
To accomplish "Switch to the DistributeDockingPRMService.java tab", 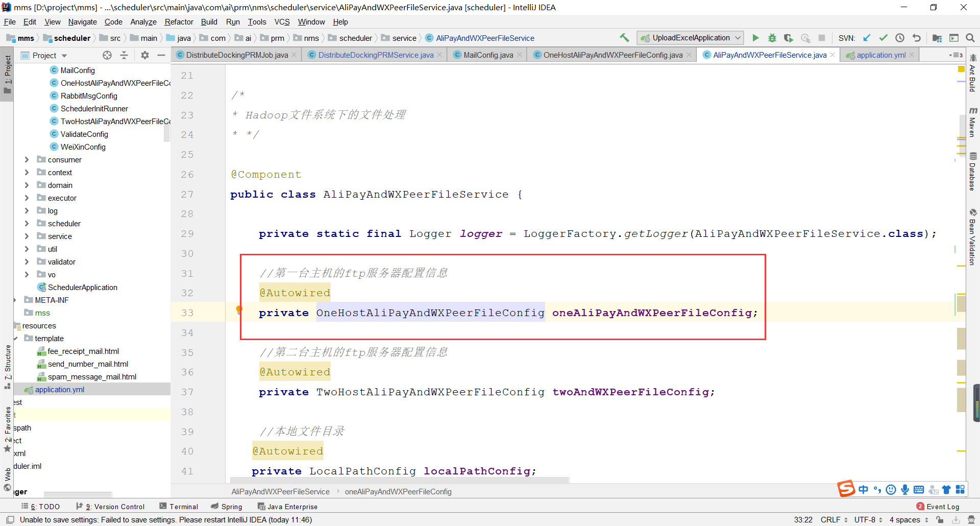I will click(376, 55).
